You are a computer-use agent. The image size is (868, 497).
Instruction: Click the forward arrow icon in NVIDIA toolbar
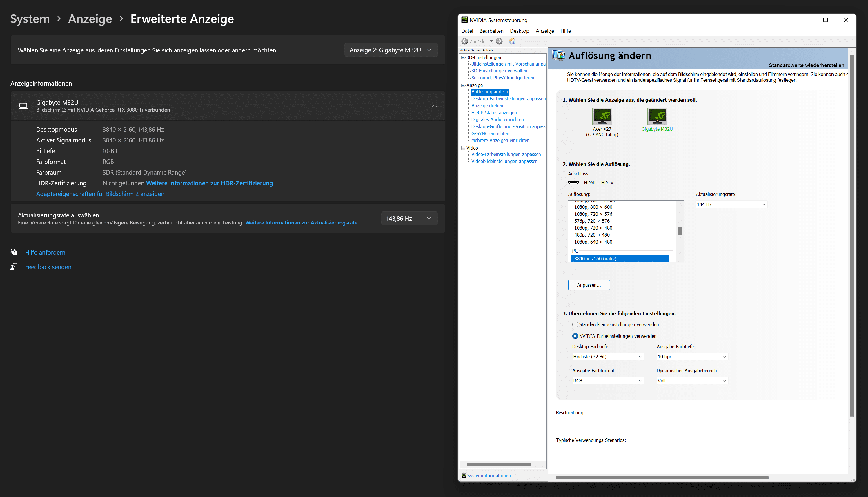point(499,41)
